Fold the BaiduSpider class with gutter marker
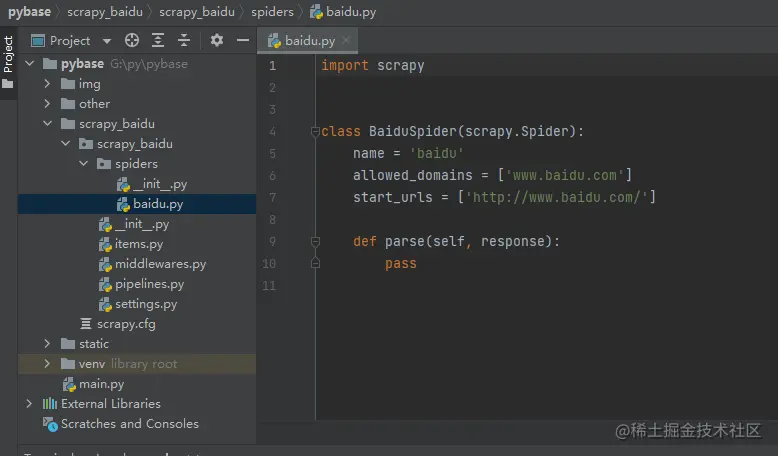778x456 pixels. coord(315,131)
